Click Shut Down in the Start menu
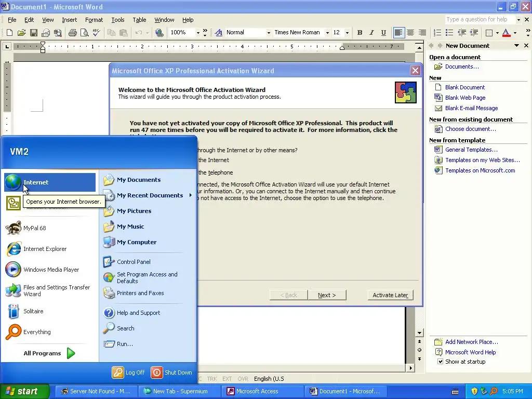Viewport: 532px width, 399px height. (171, 372)
